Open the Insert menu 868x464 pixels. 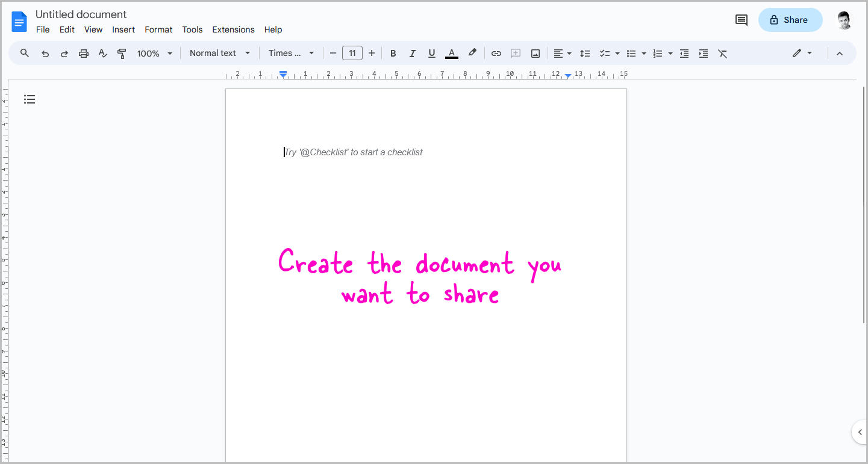(123, 29)
